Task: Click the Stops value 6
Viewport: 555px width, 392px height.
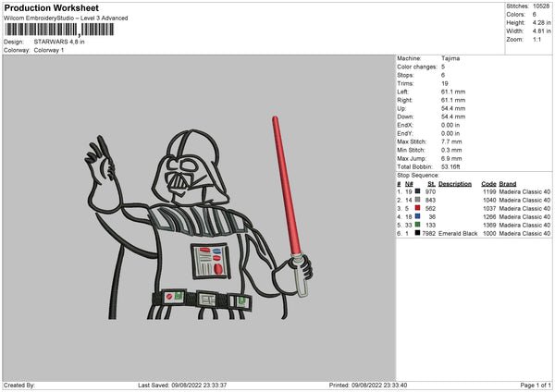Action: click(x=443, y=75)
